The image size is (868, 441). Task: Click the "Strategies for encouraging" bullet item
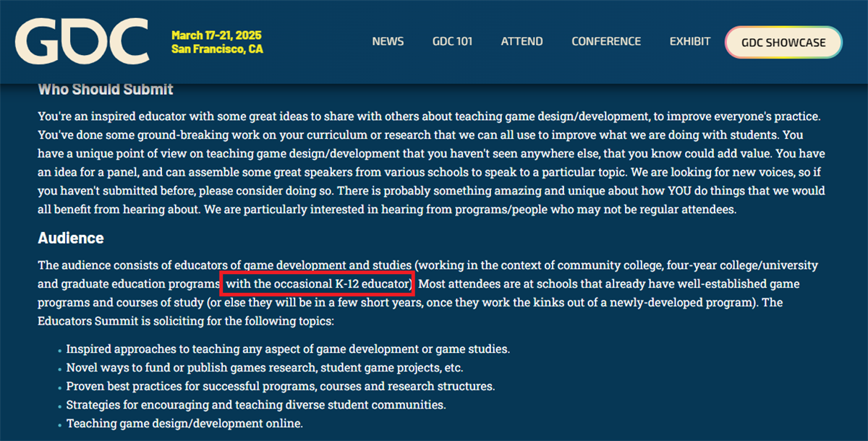[256, 405]
